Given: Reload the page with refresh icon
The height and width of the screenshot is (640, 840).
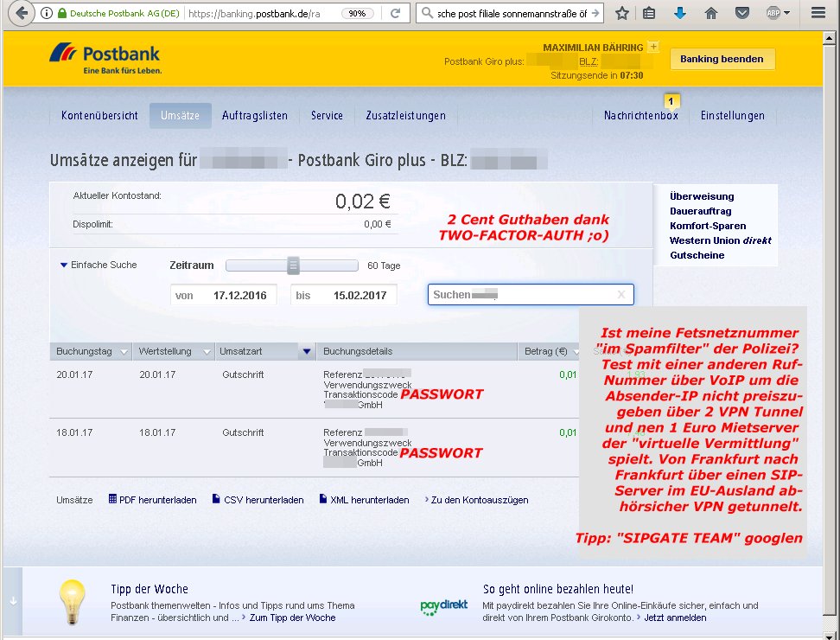Looking at the screenshot, I should coord(395,13).
